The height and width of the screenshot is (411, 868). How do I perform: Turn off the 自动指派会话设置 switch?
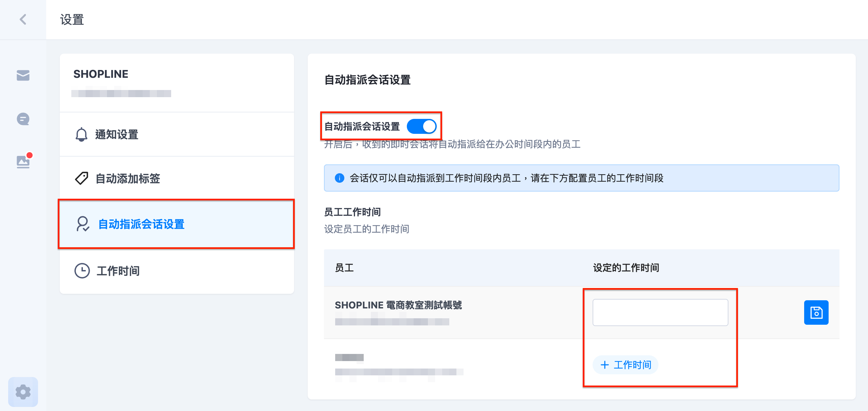pyautogui.click(x=421, y=126)
